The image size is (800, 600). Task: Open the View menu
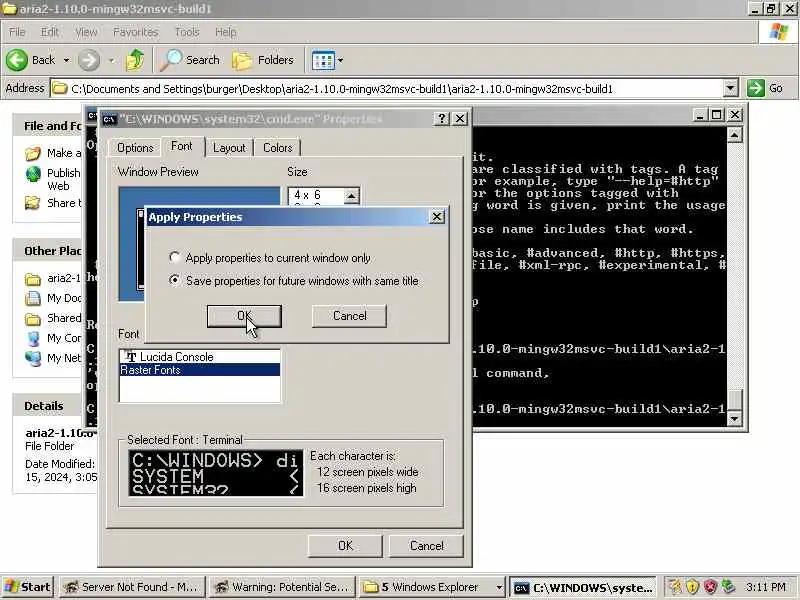(x=86, y=32)
